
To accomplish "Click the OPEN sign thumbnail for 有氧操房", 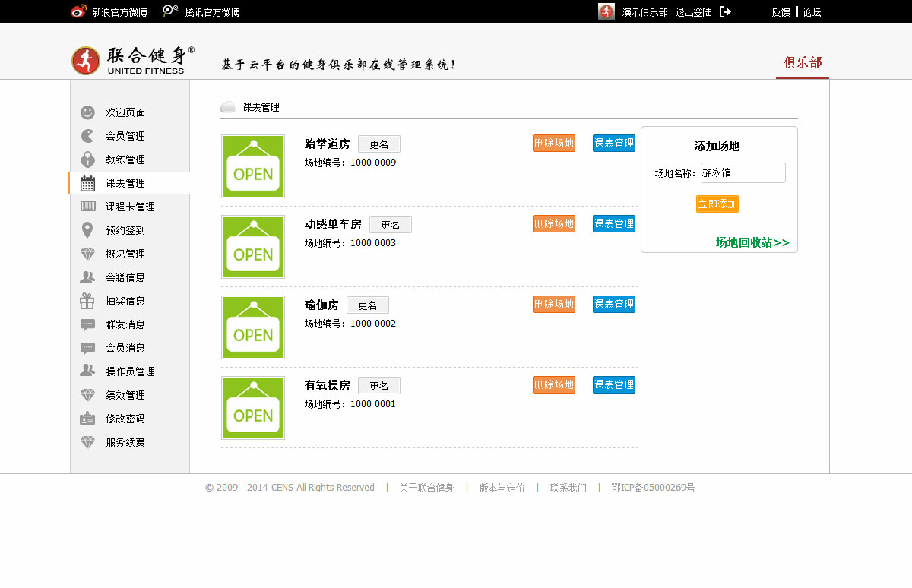I will 253,408.
